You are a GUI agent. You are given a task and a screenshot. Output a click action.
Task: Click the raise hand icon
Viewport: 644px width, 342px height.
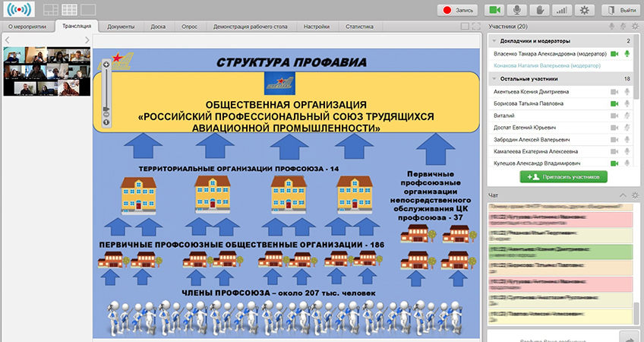540,11
